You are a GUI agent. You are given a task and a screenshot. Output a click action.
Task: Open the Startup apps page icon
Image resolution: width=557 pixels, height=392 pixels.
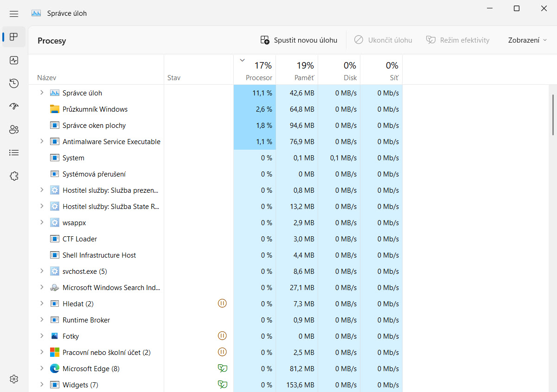coord(14,107)
